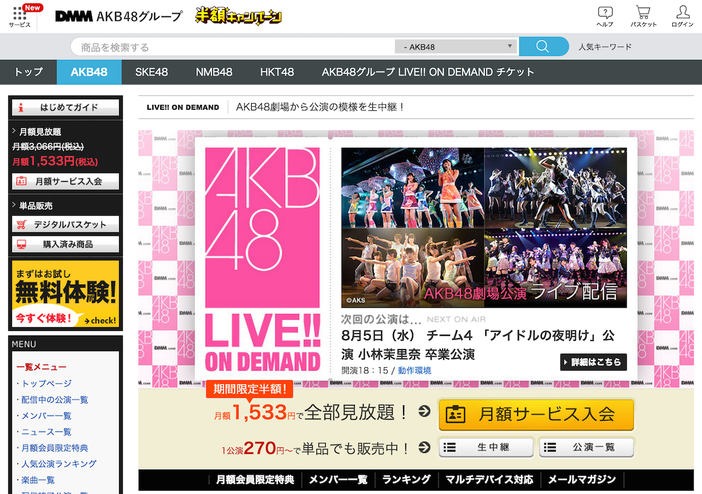Expand the 単品販売 sidebar section
Viewport: 702px width, 494px height.
pyautogui.click(x=32, y=206)
